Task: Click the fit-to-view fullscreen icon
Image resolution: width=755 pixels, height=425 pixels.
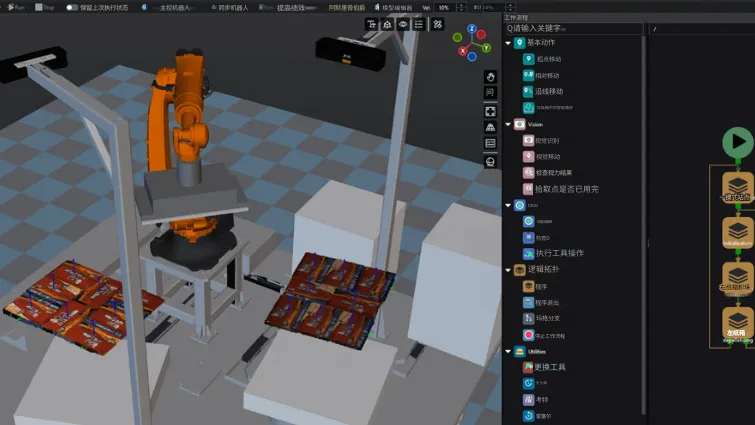Action: [x=490, y=112]
